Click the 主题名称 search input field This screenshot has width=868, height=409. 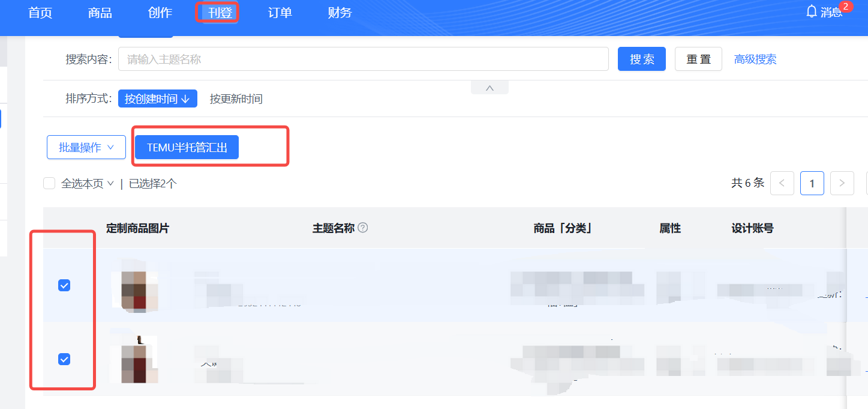[364, 58]
